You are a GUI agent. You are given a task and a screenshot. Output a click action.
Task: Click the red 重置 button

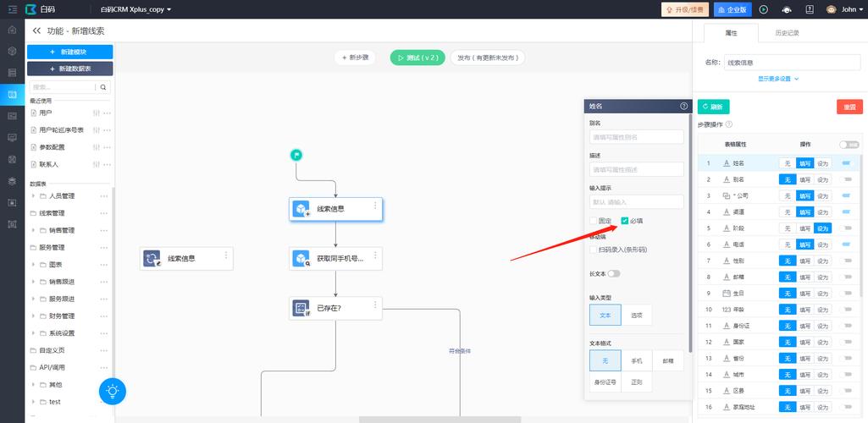(849, 107)
